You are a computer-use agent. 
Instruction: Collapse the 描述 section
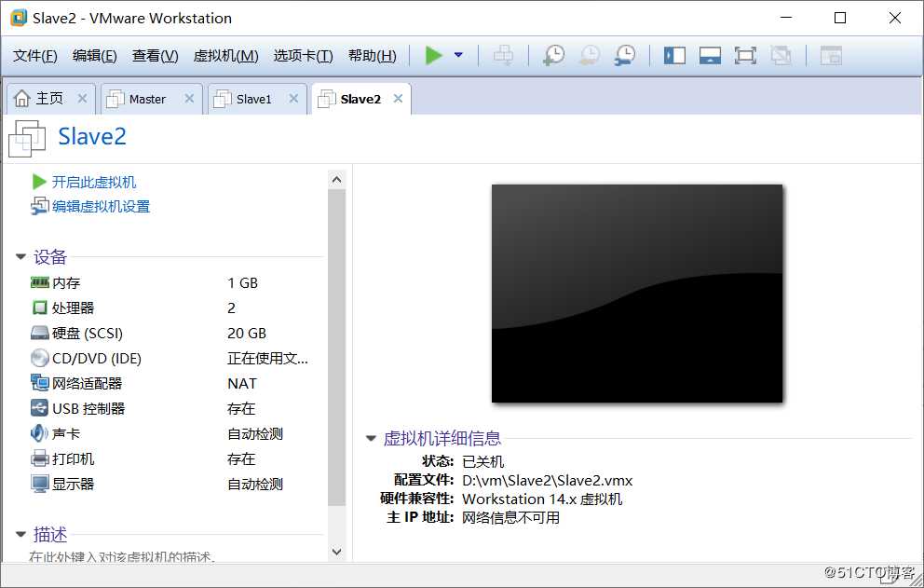(20, 534)
